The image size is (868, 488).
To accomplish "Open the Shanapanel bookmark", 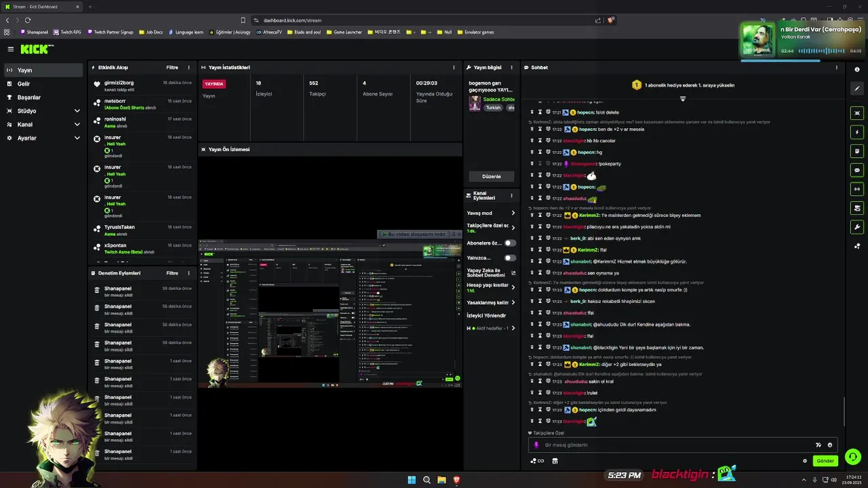I will 35,32.
